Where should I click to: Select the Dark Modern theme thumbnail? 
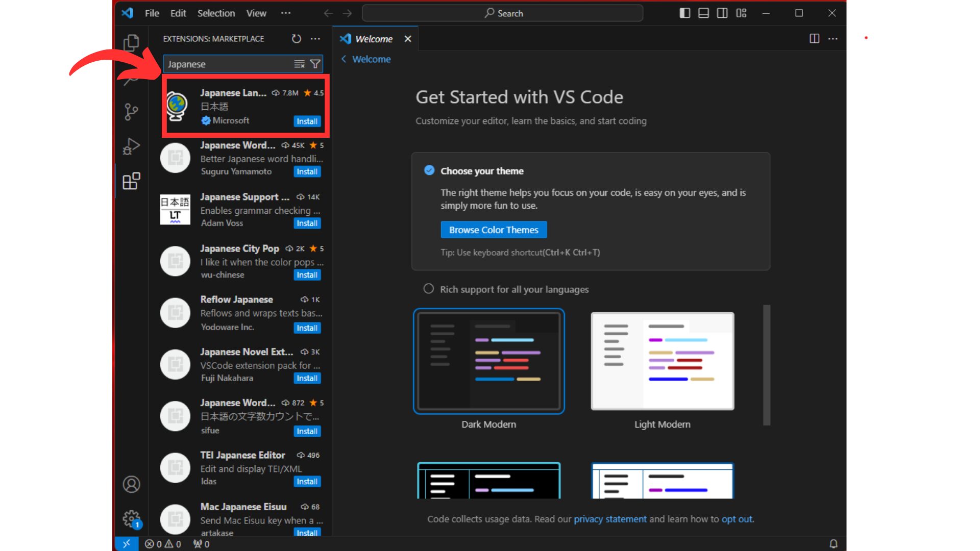point(488,361)
